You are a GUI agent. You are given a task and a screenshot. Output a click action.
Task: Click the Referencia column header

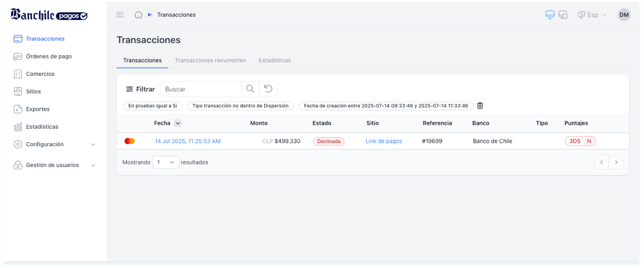coord(437,123)
